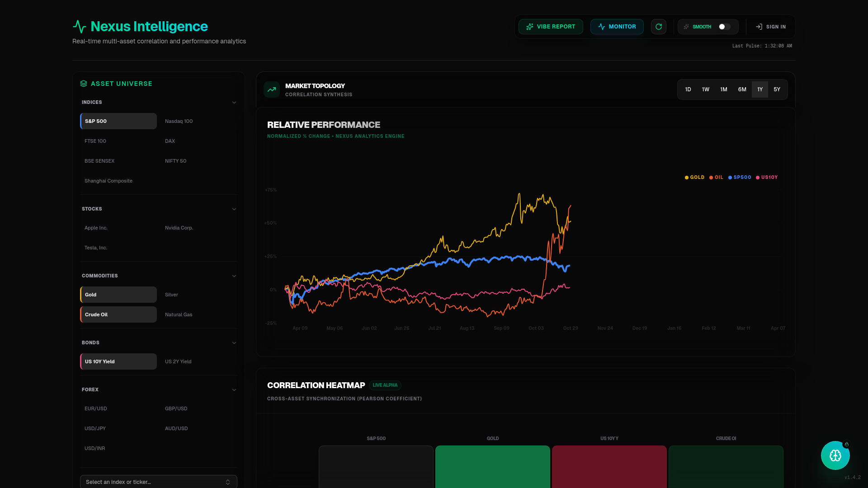The image size is (868, 488).
Task: Click the red US 10Y Y heatmap cell
Action: (x=609, y=467)
